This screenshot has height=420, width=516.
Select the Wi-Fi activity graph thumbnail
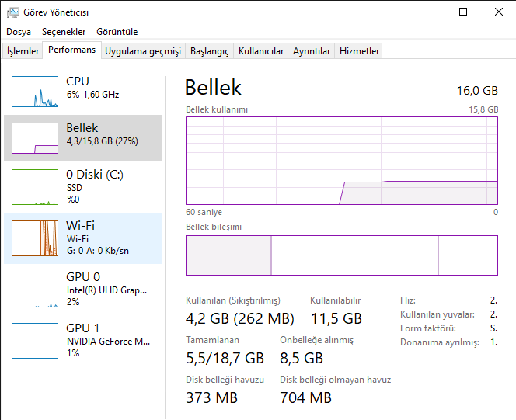35,238
